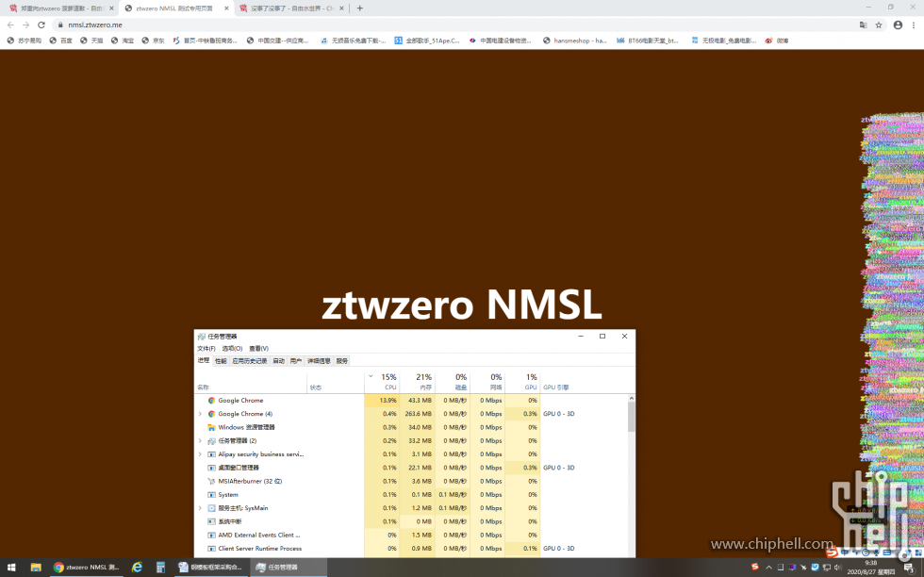
Task: Open File Explorer from the taskbar
Action: (x=36, y=567)
